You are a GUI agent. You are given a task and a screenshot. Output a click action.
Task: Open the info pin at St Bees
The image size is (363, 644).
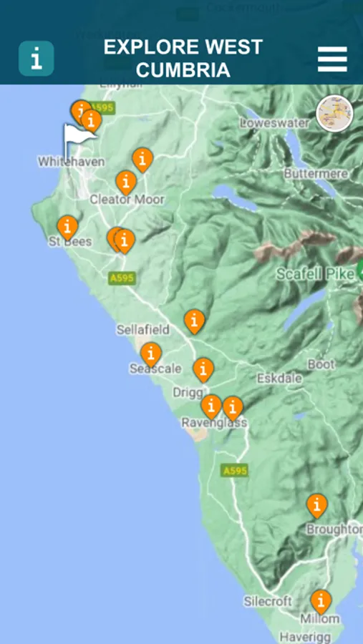pos(67,228)
